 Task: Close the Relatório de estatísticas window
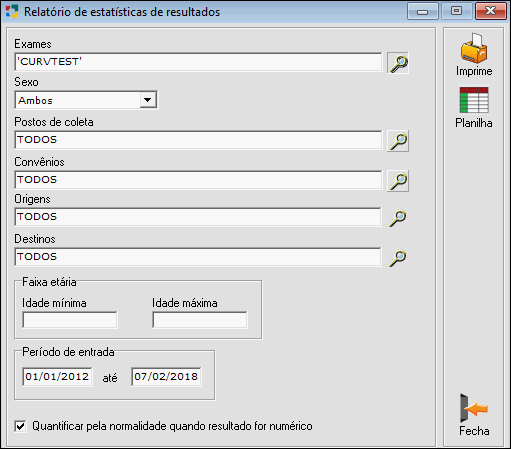491,11
